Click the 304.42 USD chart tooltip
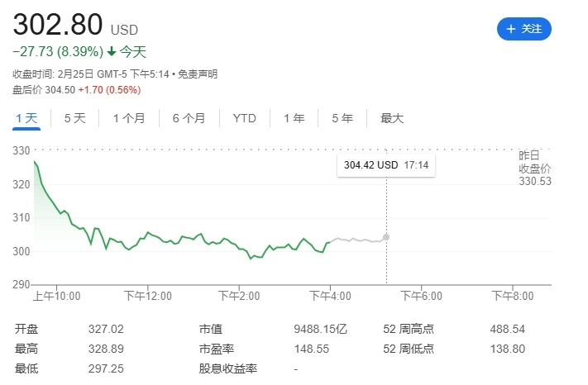This screenshot has height=385, width=588. tap(386, 165)
